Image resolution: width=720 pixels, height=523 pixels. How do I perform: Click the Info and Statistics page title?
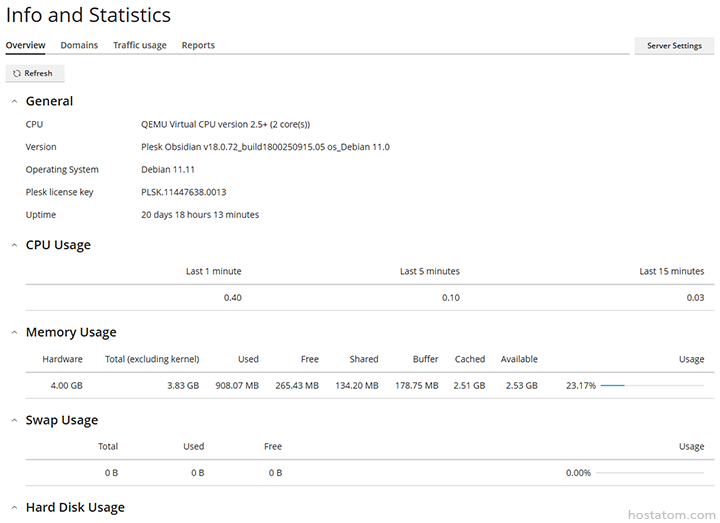tap(88, 15)
